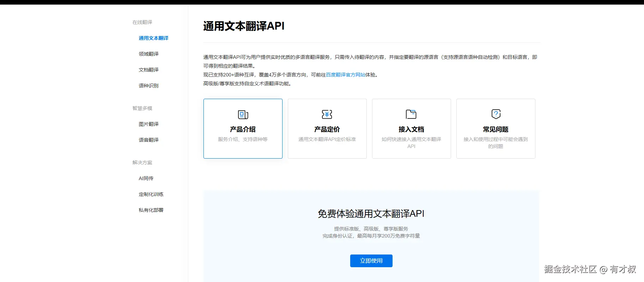This screenshot has height=282, width=644.
Task: Click the 免费体验通用文本翻译API heading
Action: [x=371, y=214]
